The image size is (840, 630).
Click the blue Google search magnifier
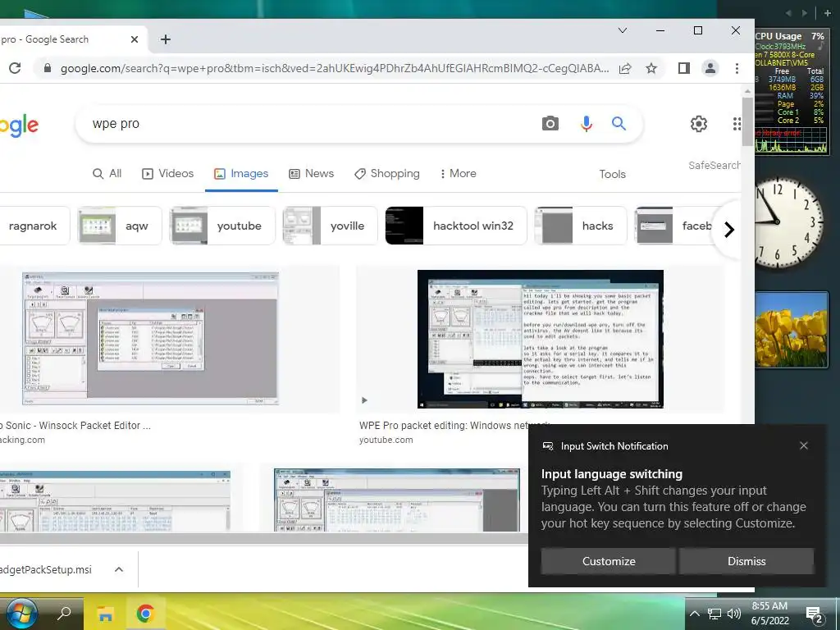(619, 124)
